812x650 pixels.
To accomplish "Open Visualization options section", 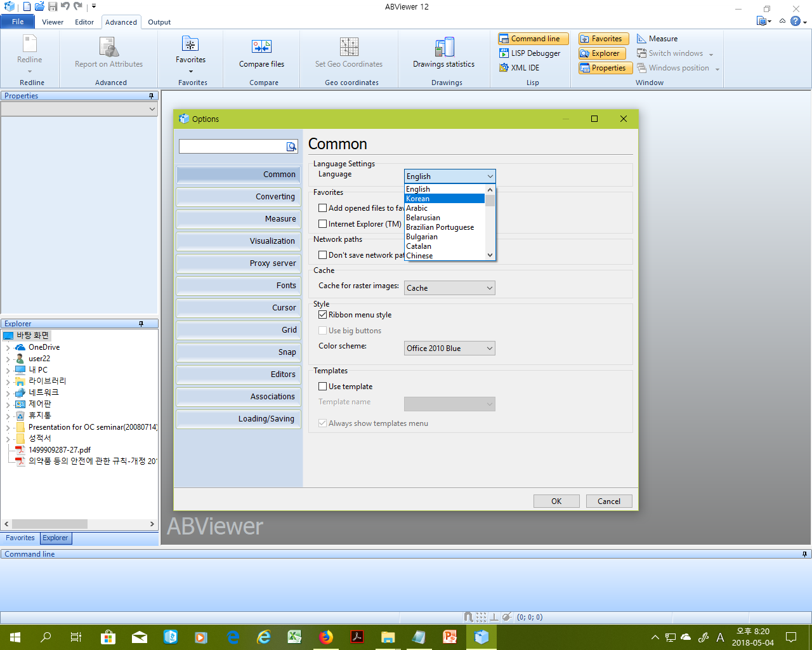I will pyautogui.click(x=239, y=241).
